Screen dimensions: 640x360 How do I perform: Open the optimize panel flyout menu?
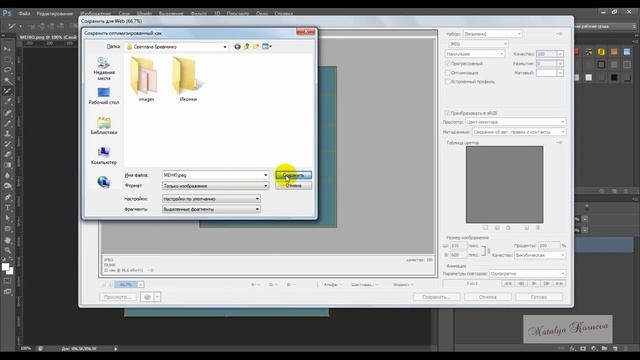coord(559,34)
